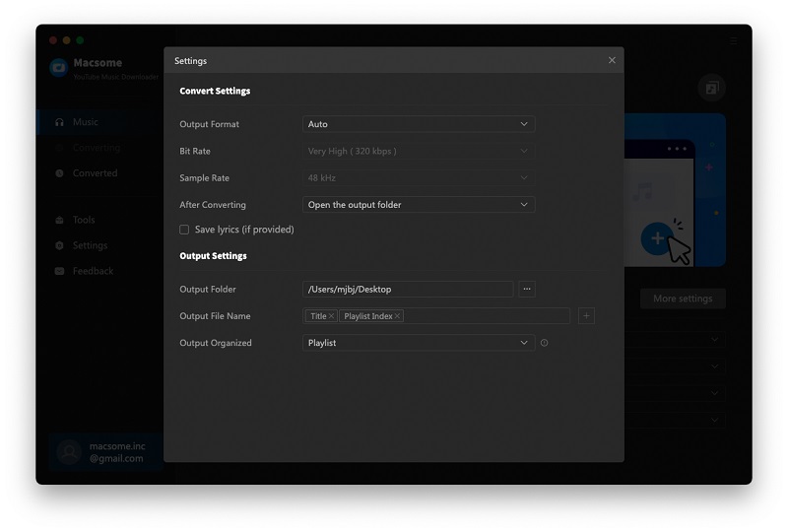Click the blue plus add button
Screen dimensions: 788x532
[x=657, y=238]
